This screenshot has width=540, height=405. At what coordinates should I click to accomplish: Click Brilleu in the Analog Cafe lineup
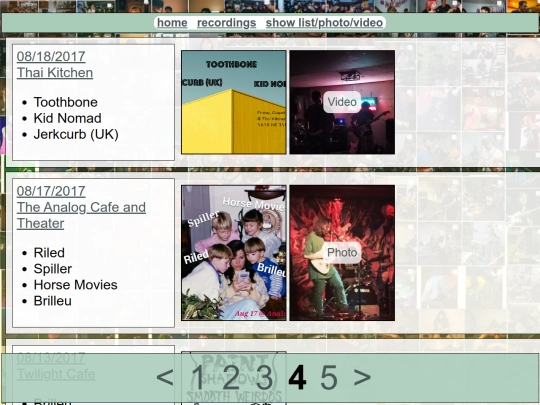(x=53, y=301)
